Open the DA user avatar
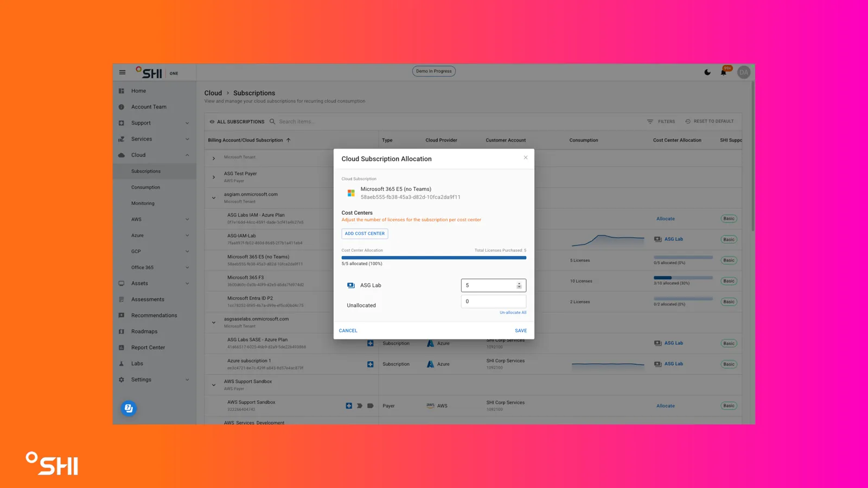This screenshot has width=868, height=488. (744, 72)
